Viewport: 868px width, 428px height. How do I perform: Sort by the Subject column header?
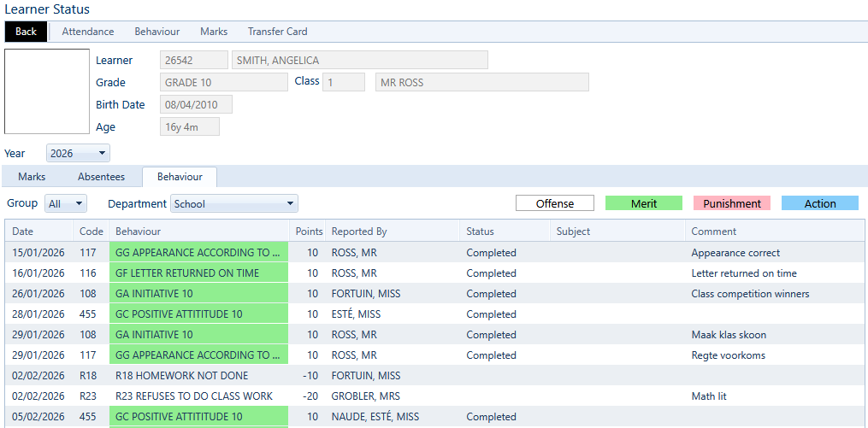[617, 232]
